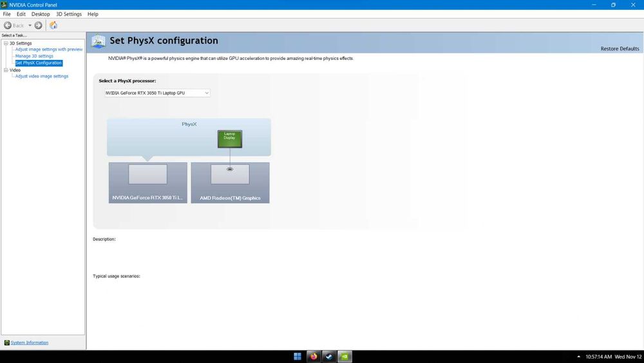Click the Select a Task label

point(14,35)
